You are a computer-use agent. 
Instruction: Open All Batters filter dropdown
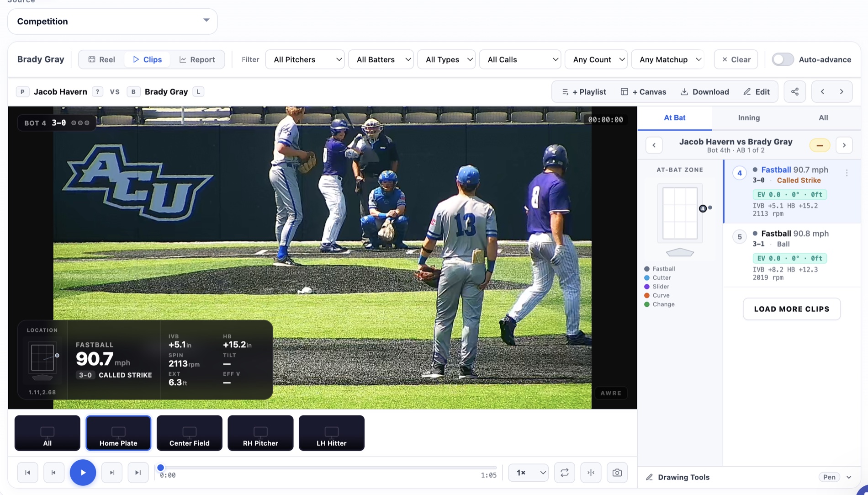381,59
